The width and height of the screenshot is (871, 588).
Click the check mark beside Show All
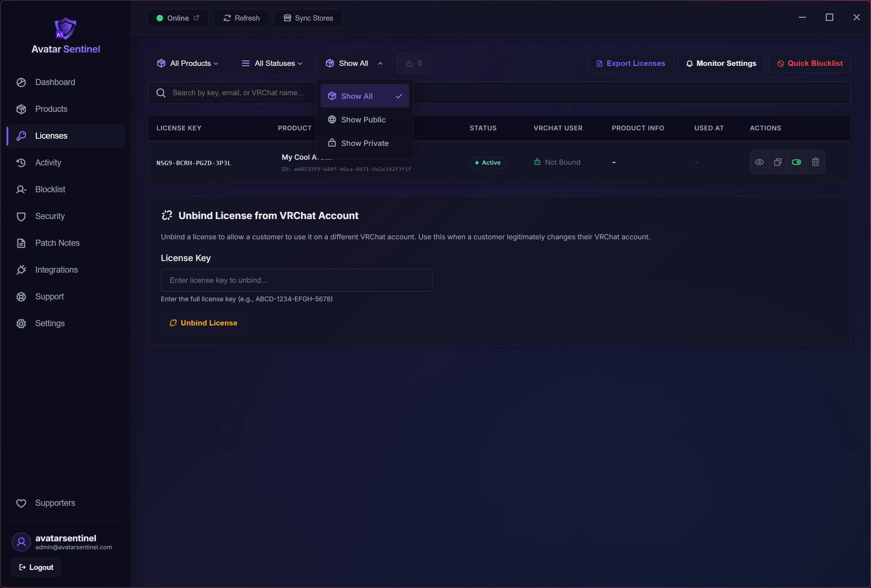click(399, 96)
